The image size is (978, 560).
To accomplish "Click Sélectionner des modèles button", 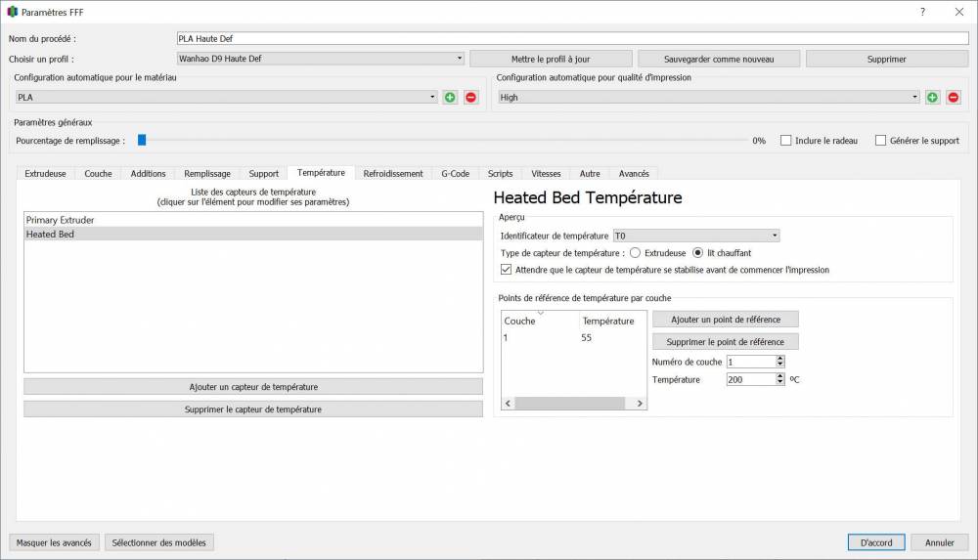I will click(x=159, y=542).
